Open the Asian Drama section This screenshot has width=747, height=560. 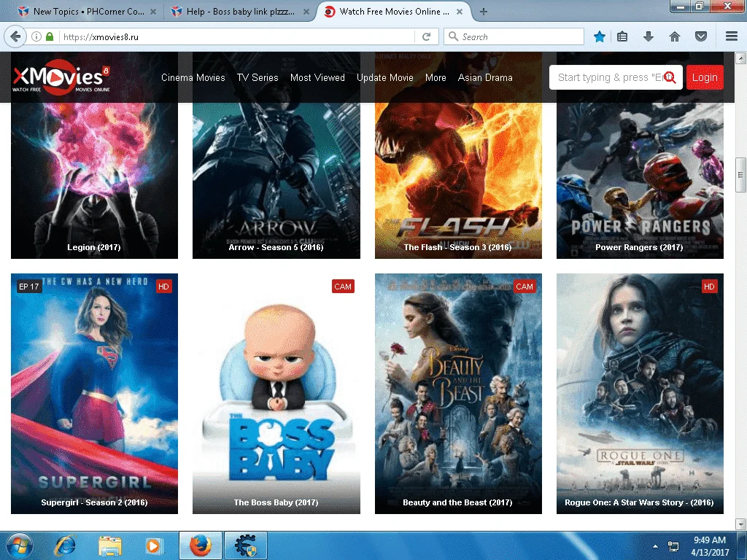(x=485, y=77)
